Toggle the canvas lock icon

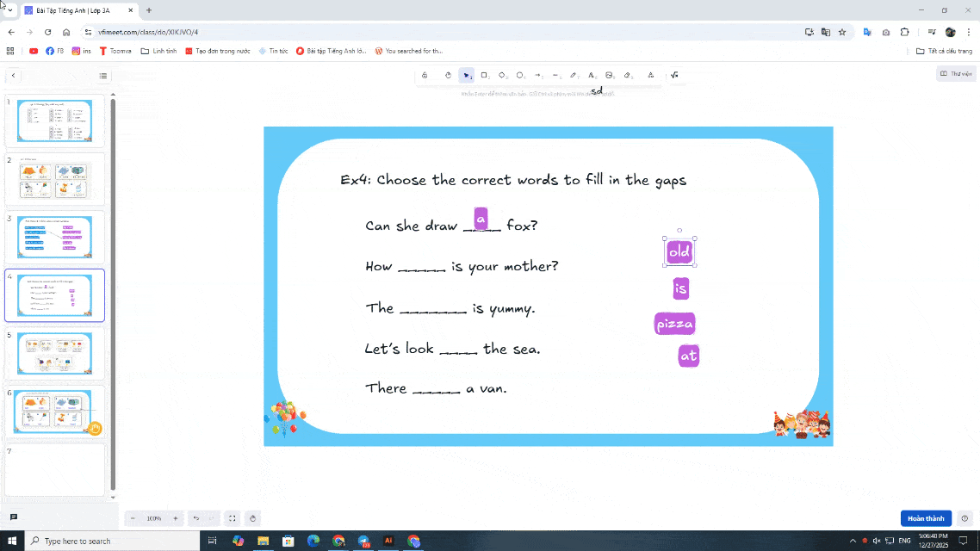tap(425, 76)
